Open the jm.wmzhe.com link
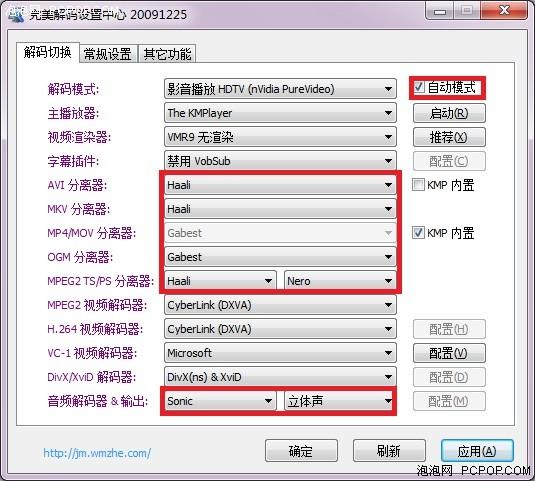The image size is (535, 481). click(97, 453)
